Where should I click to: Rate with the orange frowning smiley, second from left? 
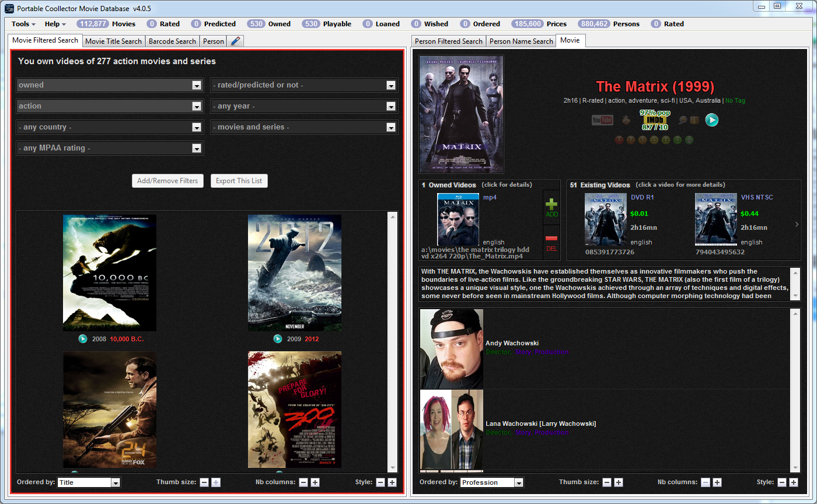pos(631,140)
